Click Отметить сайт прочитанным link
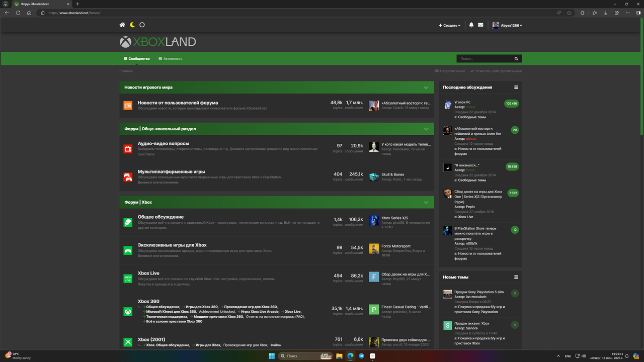Viewport: 644px width, 362px height. point(496,71)
